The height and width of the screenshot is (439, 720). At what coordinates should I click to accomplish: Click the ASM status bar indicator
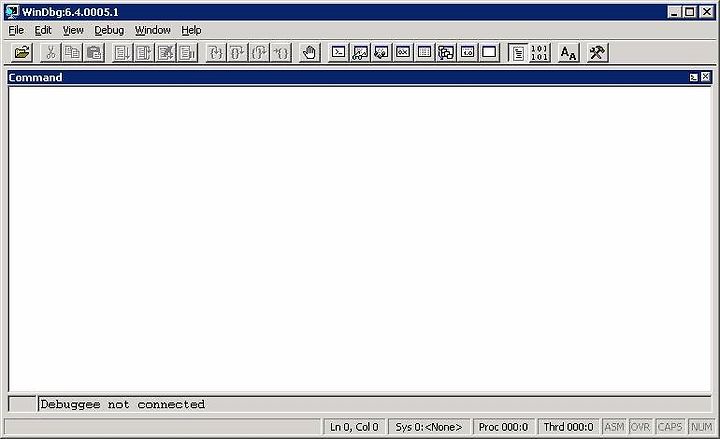click(614, 427)
